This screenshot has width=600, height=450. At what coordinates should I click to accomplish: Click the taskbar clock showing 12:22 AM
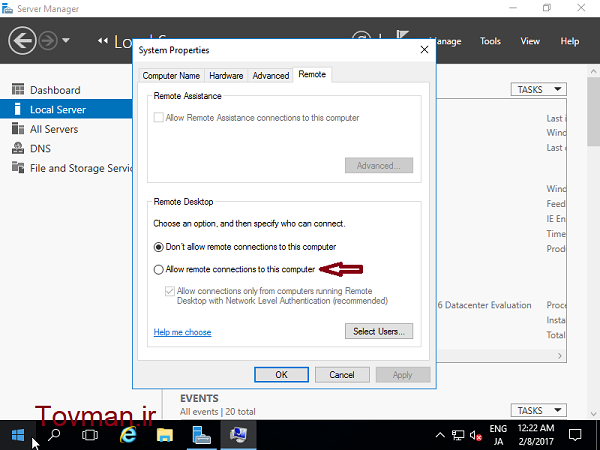536,435
